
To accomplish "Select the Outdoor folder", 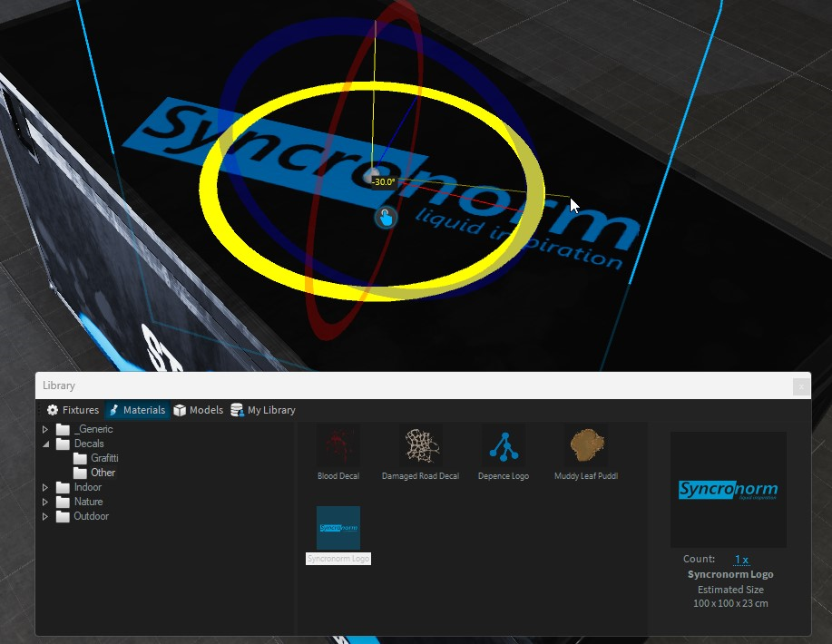I will point(92,516).
